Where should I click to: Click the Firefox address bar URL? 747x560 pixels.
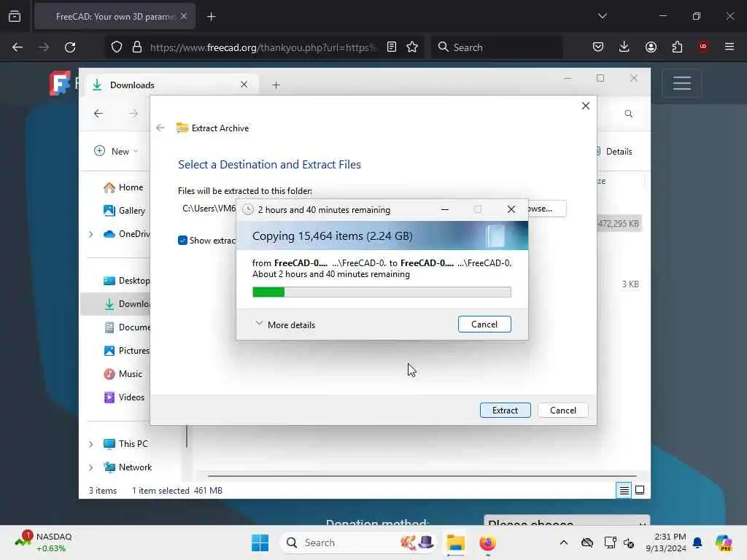[x=263, y=47]
